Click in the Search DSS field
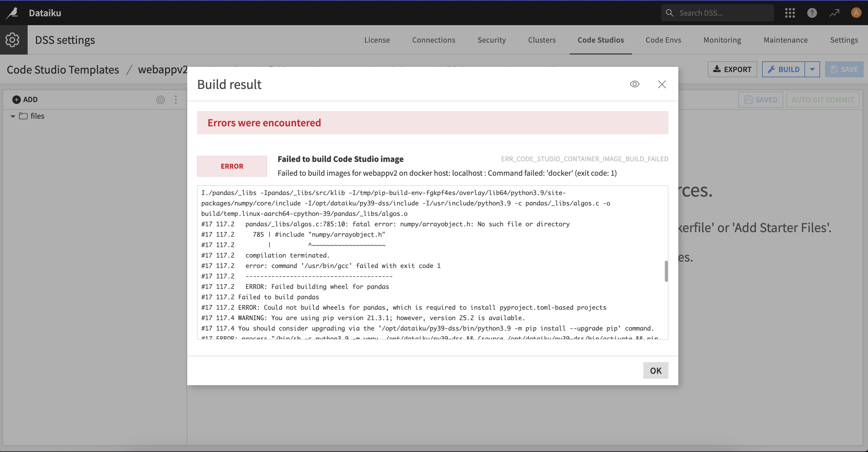The height and width of the screenshot is (452, 868). click(717, 13)
